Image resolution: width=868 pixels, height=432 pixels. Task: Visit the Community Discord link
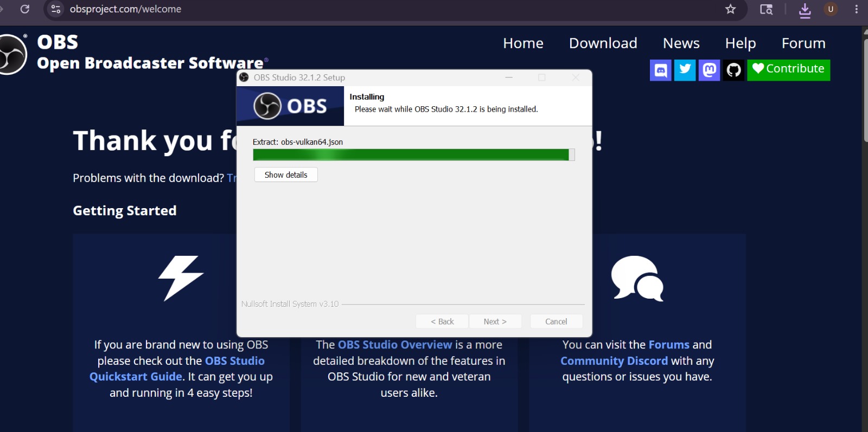[x=614, y=361]
